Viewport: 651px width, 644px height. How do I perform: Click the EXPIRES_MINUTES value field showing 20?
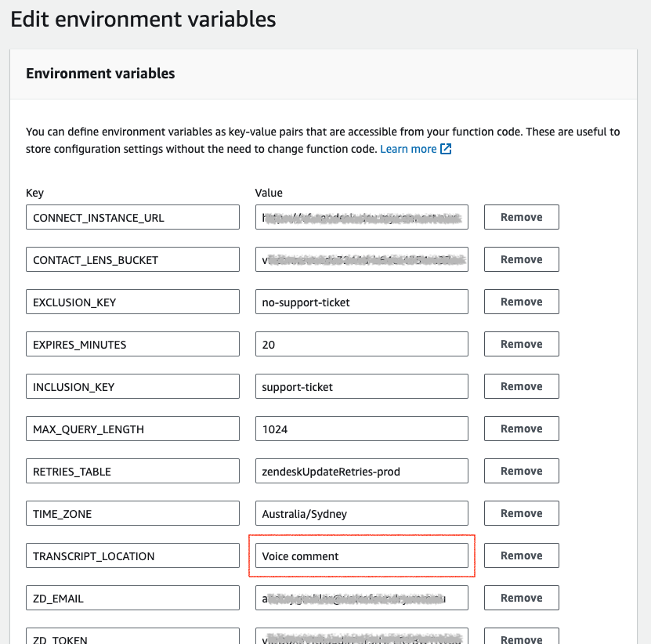coord(361,345)
